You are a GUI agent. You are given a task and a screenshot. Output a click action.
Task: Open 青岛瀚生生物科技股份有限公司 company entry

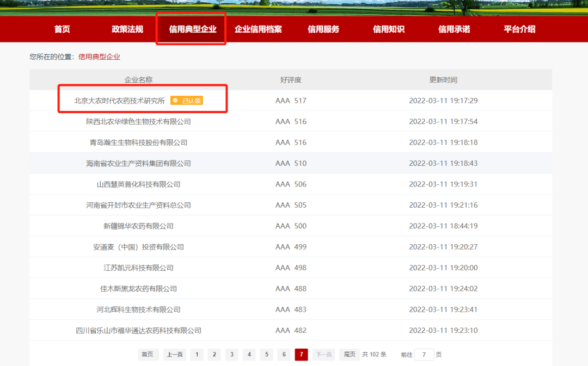click(138, 142)
